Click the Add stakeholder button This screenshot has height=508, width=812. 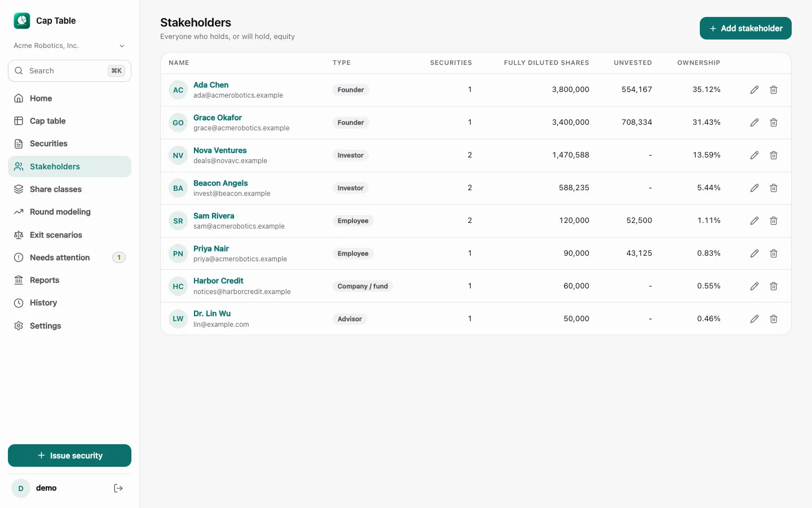coord(745,28)
